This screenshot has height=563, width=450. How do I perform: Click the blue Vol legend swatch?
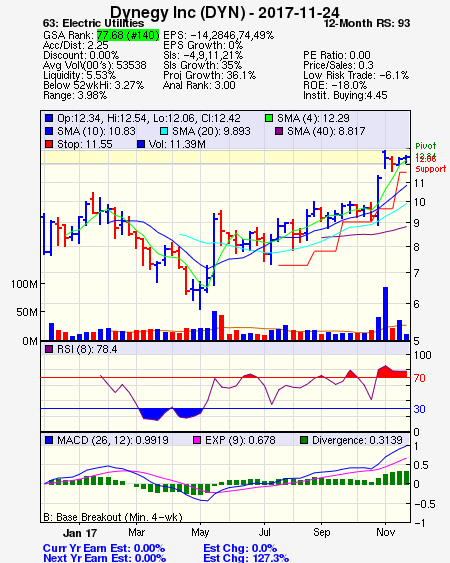[141, 144]
